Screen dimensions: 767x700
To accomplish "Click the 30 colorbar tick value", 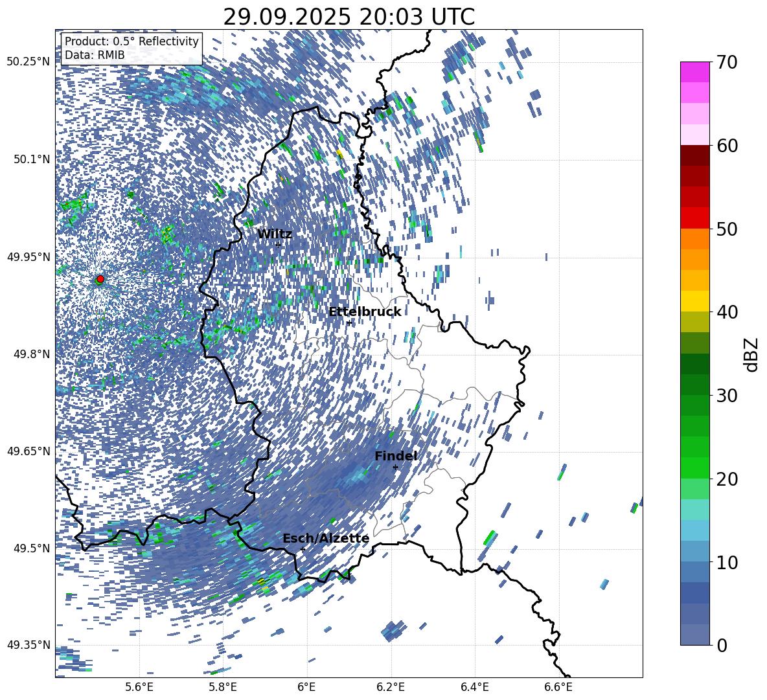I will [x=726, y=396].
